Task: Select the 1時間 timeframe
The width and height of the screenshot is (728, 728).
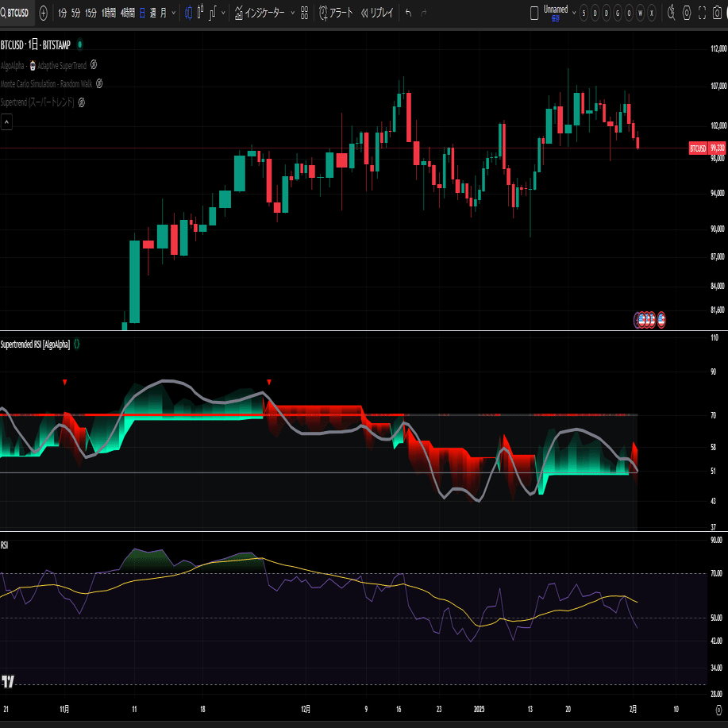Action: point(109,13)
